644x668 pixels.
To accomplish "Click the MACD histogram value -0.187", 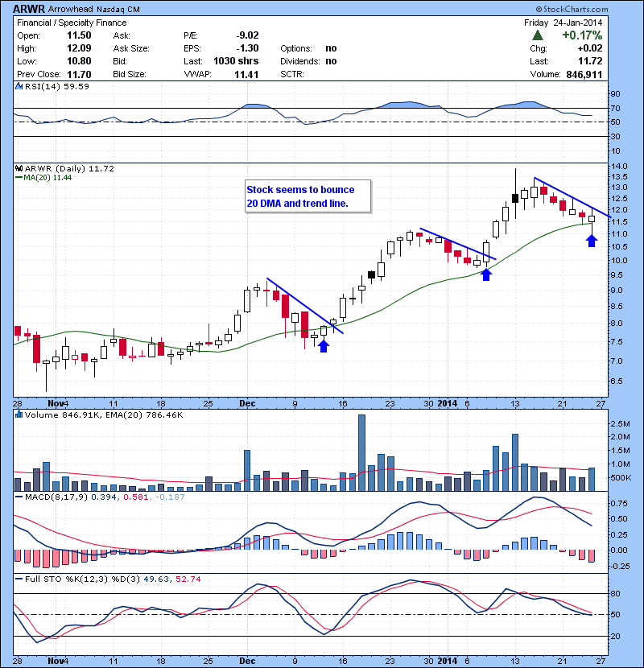I will [170, 497].
